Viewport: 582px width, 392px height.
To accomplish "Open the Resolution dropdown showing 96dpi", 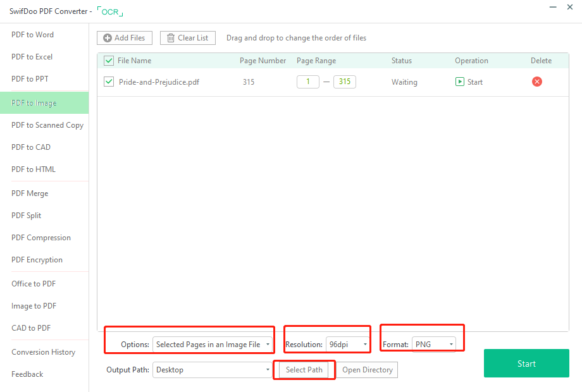I will (x=347, y=345).
